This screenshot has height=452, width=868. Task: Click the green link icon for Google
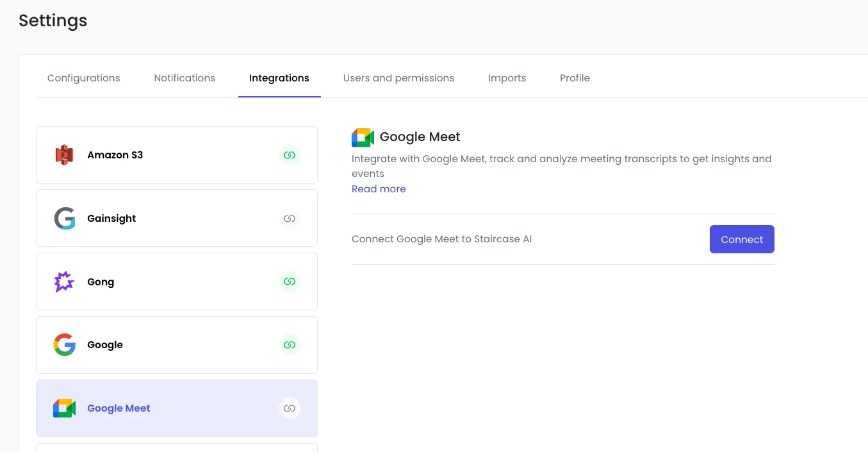(x=290, y=345)
